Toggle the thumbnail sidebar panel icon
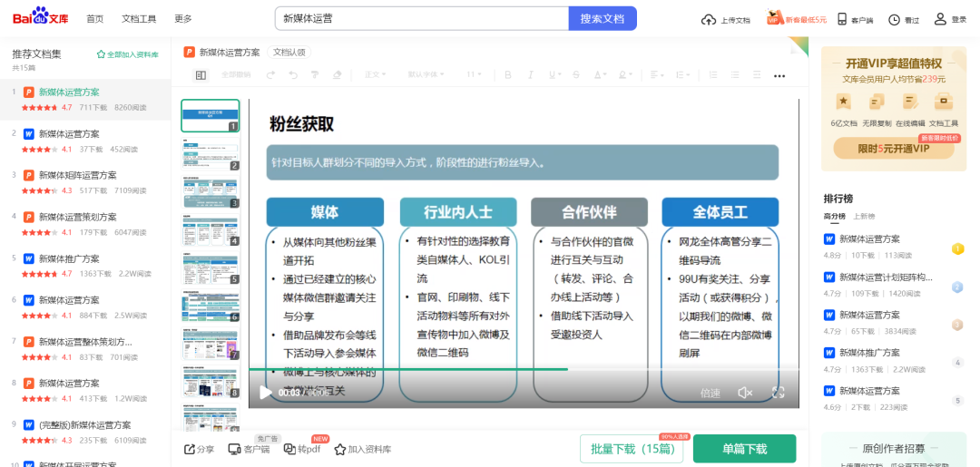 pos(201,75)
